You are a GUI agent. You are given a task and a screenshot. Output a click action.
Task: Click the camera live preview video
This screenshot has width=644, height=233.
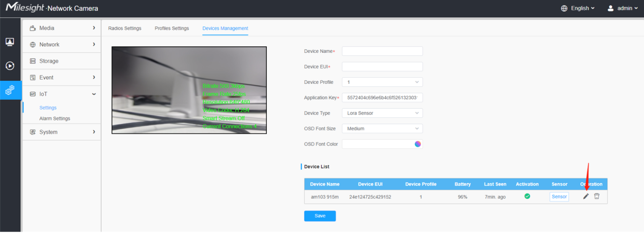[x=189, y=90]
